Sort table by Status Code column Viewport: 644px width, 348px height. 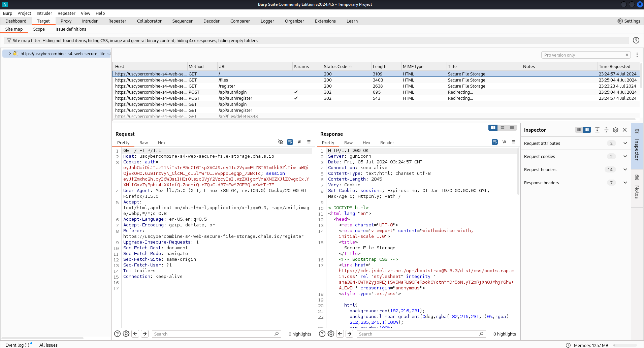[x=346, y=66]
